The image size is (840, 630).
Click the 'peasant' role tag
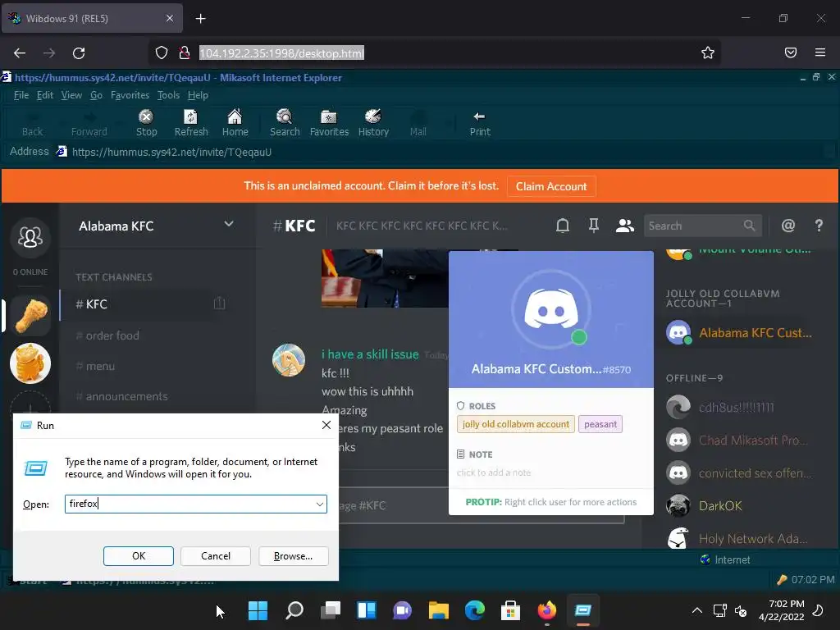tap(600, 424)
